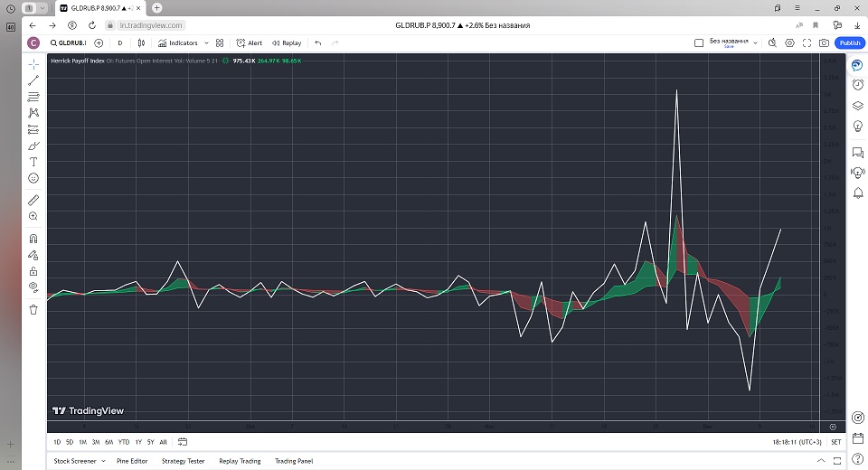
Task: Remove drawings with the trash icon
Action: pyautogui.click(x=33, y=309)
